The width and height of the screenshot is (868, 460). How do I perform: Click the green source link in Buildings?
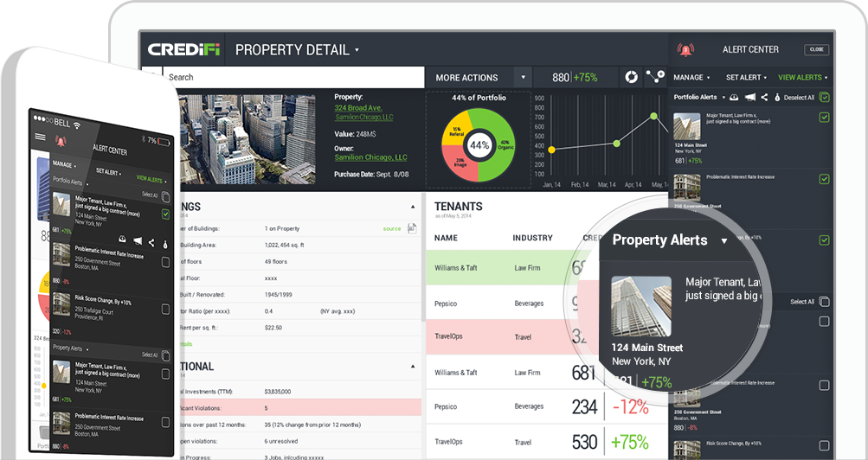click(x=392, y=228)
